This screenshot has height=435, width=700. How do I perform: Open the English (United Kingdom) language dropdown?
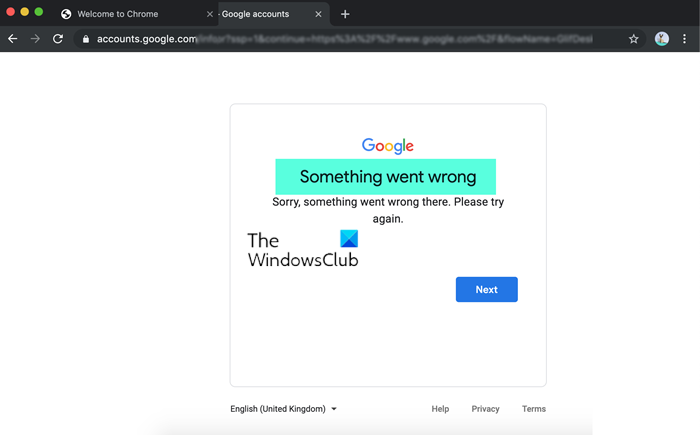point(283,409)
